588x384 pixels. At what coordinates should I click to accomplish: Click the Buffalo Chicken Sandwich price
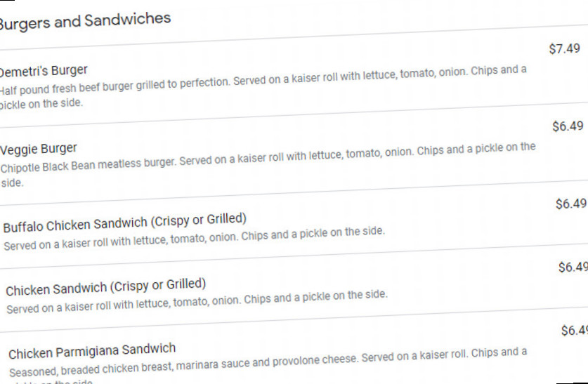click(x=571, y=204)
